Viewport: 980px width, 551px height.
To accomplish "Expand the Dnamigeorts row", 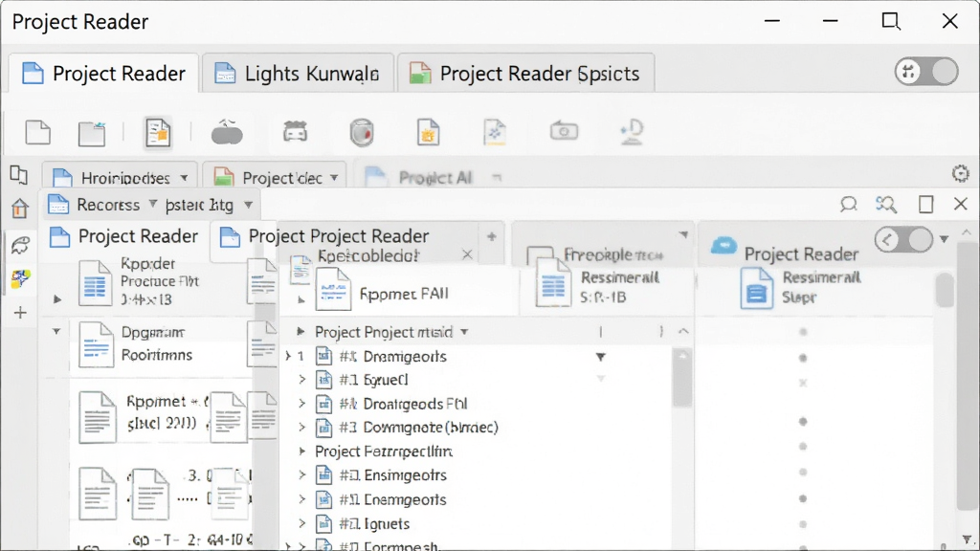I will [288, 356].
